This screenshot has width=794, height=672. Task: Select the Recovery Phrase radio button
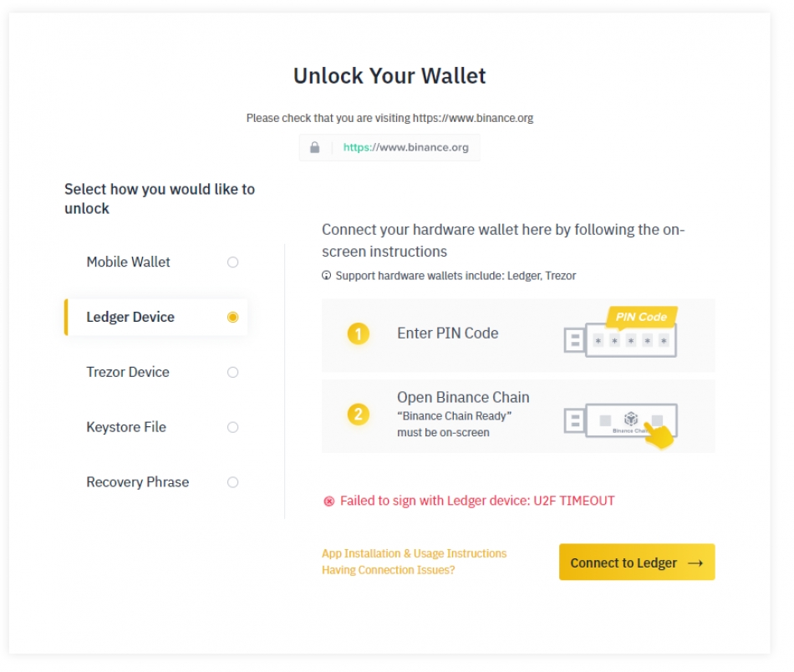(x=232, y=482)
